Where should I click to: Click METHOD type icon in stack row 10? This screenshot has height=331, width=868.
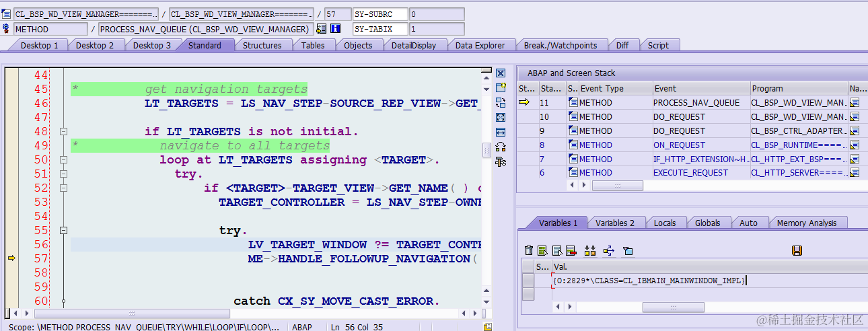click(573, 117)
